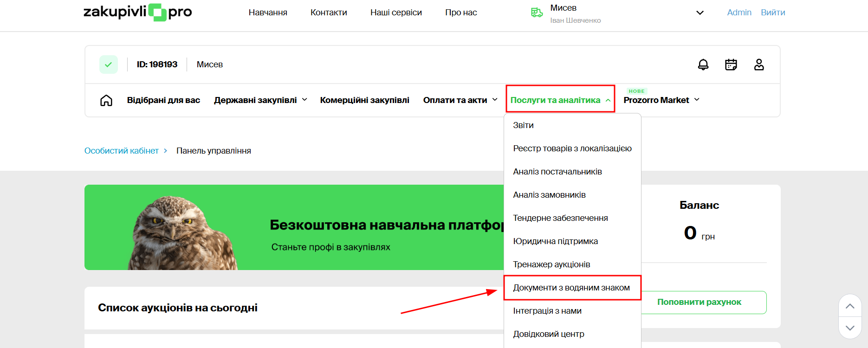Viewport: 868px width, 348px height.
Task: Open notifications bell icon
Action: tap(703, 64)
